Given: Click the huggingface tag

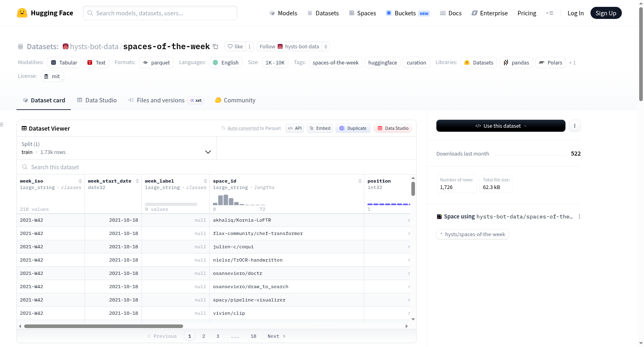Looking at the screenshot, I should click(382, 62).
